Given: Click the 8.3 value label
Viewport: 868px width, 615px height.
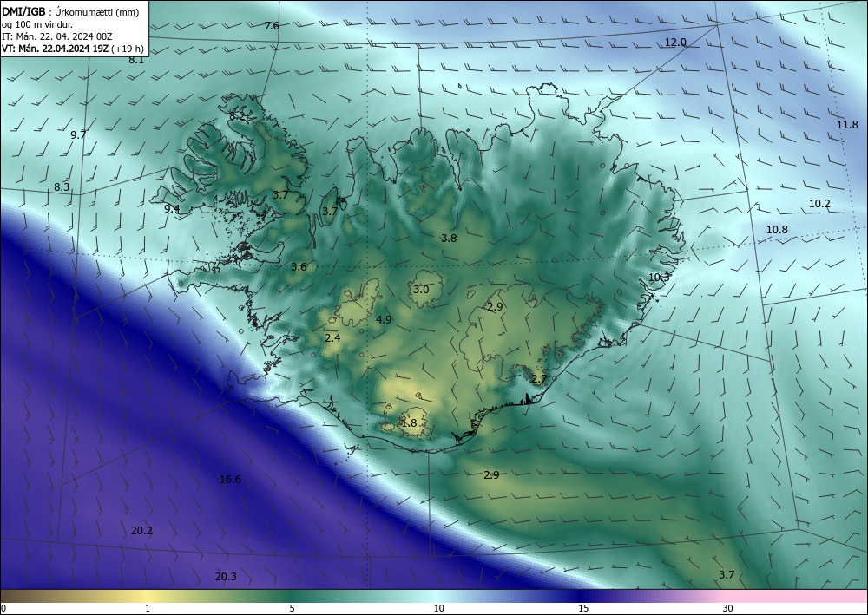Looking at the screenshot, I should pyautogui.click(x=62, y=187).
